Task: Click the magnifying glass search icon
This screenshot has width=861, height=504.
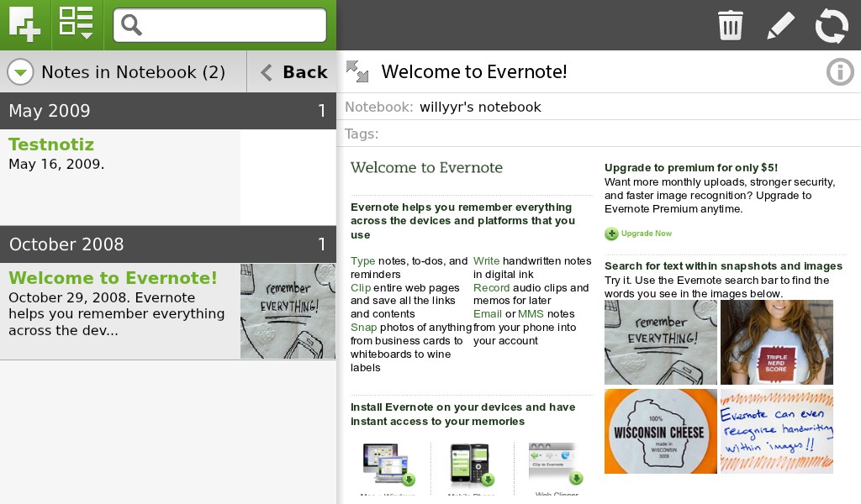Action: (131, 24)
